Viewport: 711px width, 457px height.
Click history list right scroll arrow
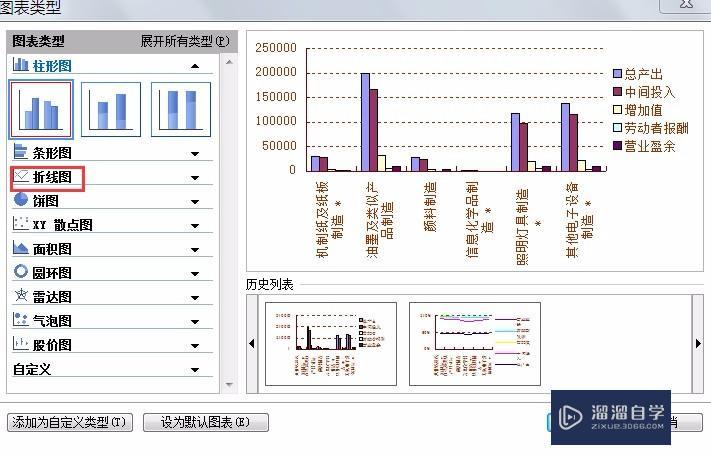point(698,344)
